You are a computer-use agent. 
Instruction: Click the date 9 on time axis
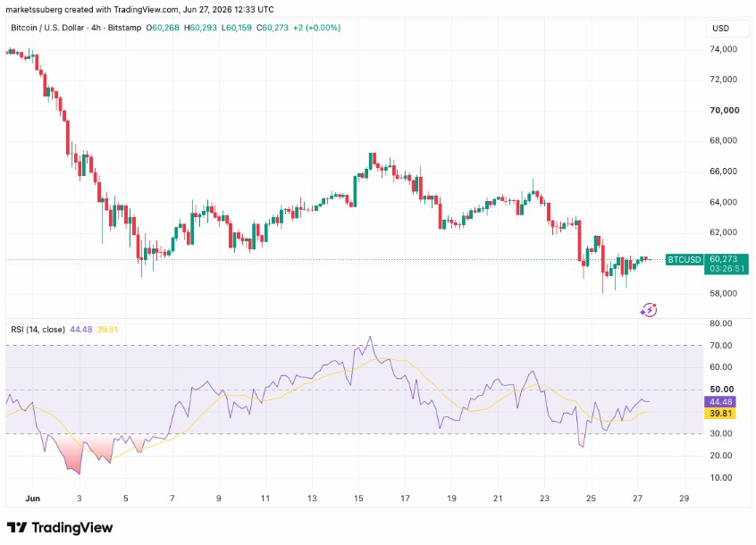[218, 499]
